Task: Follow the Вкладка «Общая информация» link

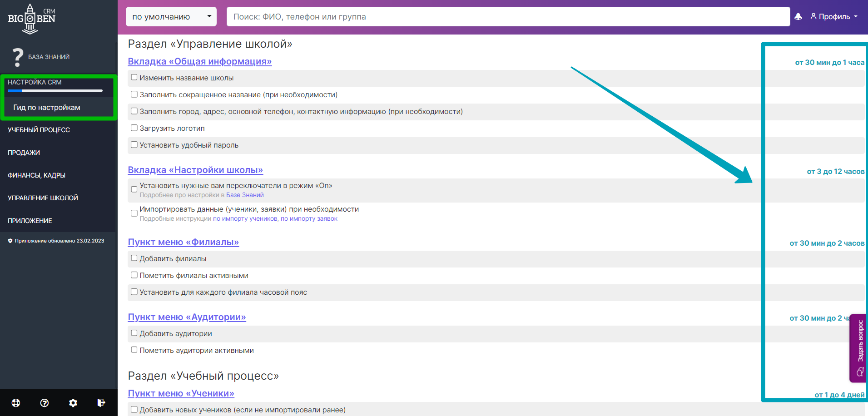Action: [x=199, y=61]
